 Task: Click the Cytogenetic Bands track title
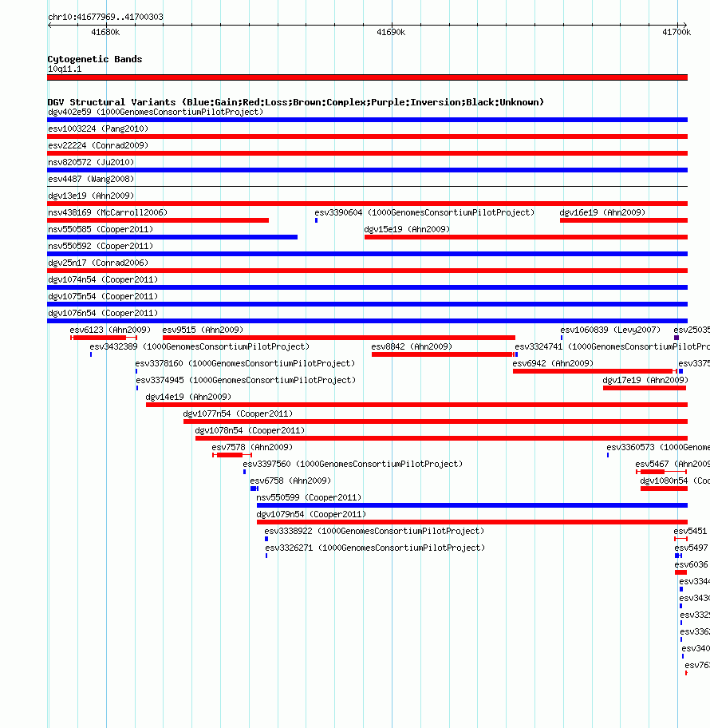pyautogui.click(x=95, y=58)
